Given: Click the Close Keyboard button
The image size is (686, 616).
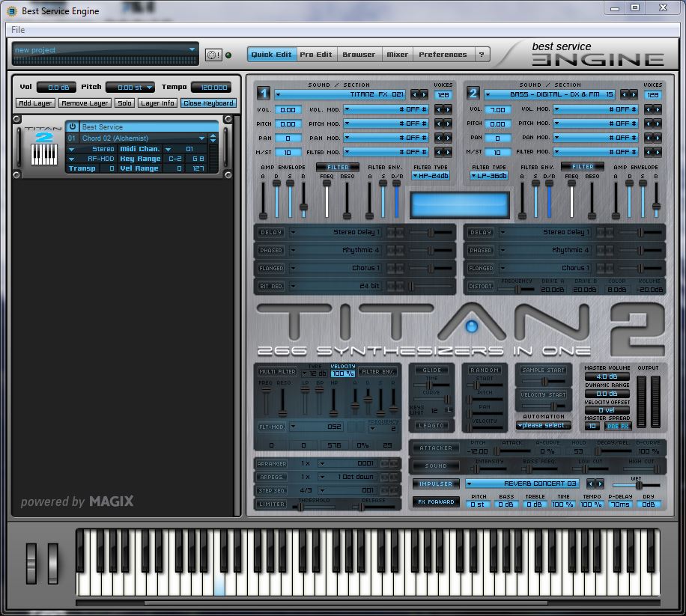Looking at the screenshot, I should (208, 103).
